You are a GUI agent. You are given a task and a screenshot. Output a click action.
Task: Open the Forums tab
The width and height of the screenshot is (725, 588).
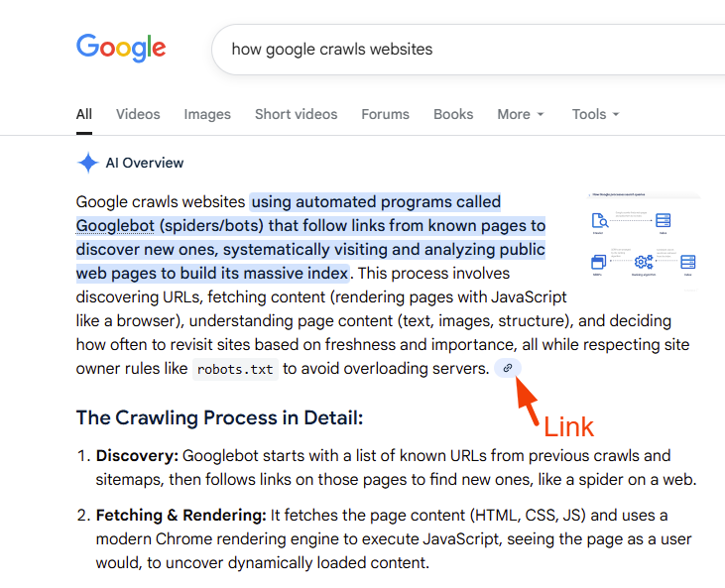[x=385, y=114]
